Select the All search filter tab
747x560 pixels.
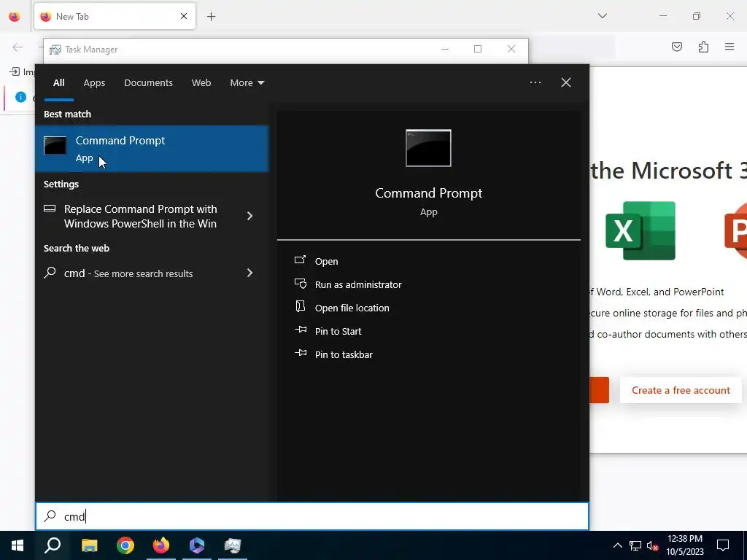(x=58, y=83)
